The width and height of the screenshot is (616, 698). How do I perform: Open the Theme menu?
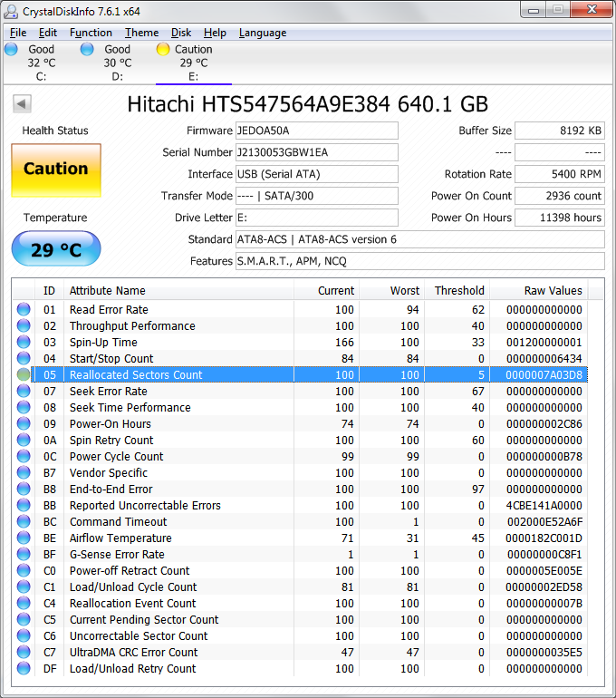141,33
